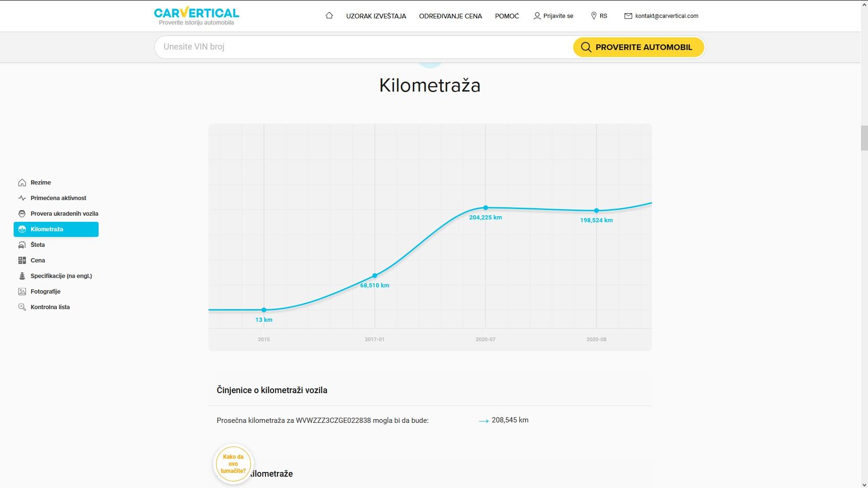Click the Kako da ovo tumačite help button
Viewport: 868px width, 488px height.
tap(234, 464)
